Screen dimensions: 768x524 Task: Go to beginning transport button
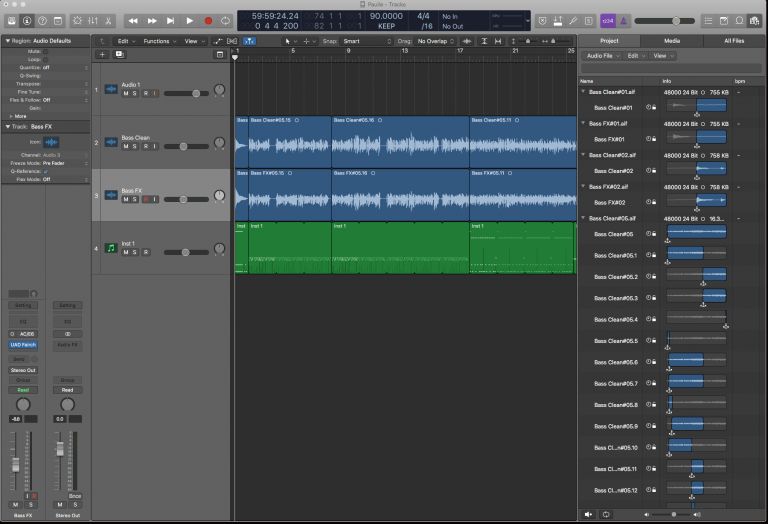(170, 21)
